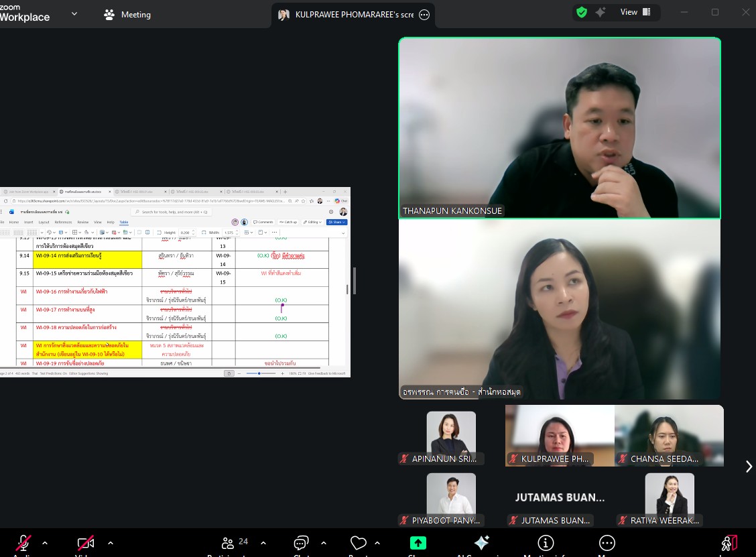Open AI Companion sparkle icon in toolbar

tap(481, 543)
